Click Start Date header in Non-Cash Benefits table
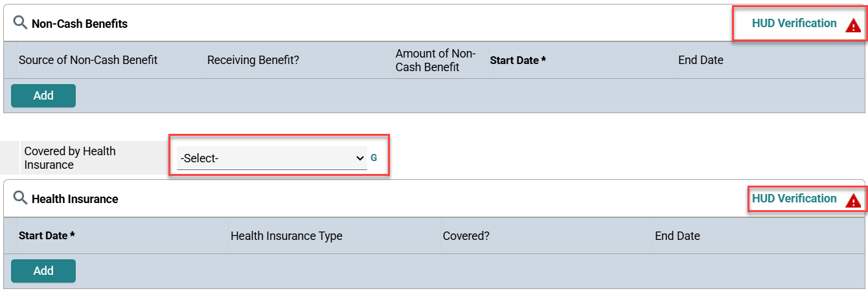Screen dimensions: 868x291 (518, 60)
